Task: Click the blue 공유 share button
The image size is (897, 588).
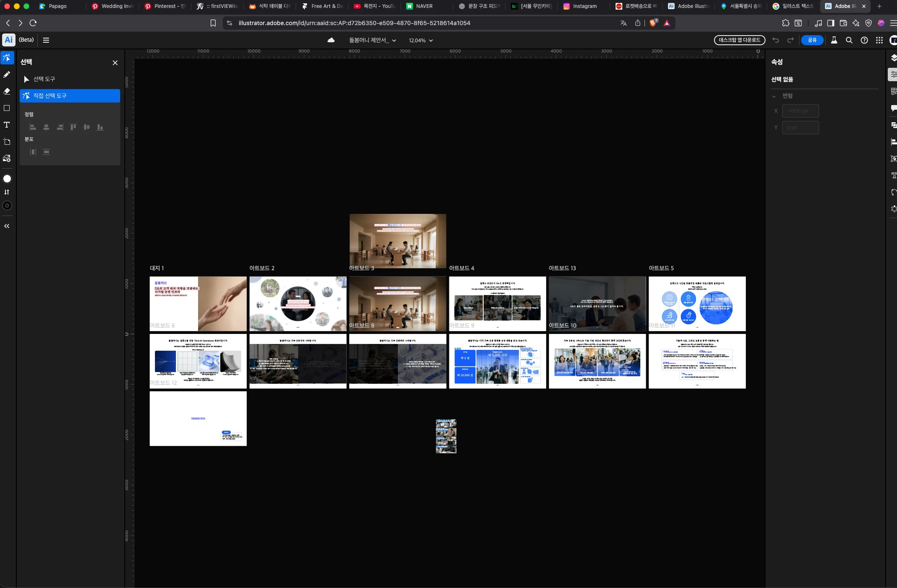Action: click(812, 40)
